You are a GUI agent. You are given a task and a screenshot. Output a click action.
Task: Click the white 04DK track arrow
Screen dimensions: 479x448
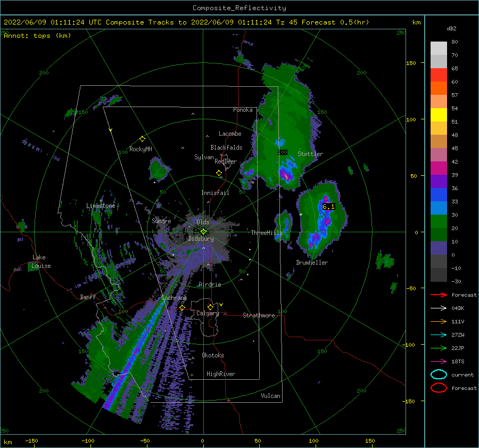439,308
